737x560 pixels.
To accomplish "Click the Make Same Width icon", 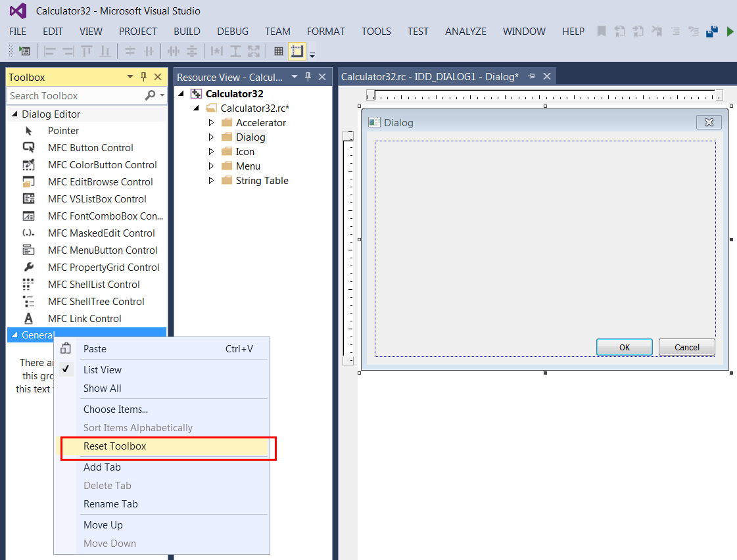I will (x=217, y=51).
